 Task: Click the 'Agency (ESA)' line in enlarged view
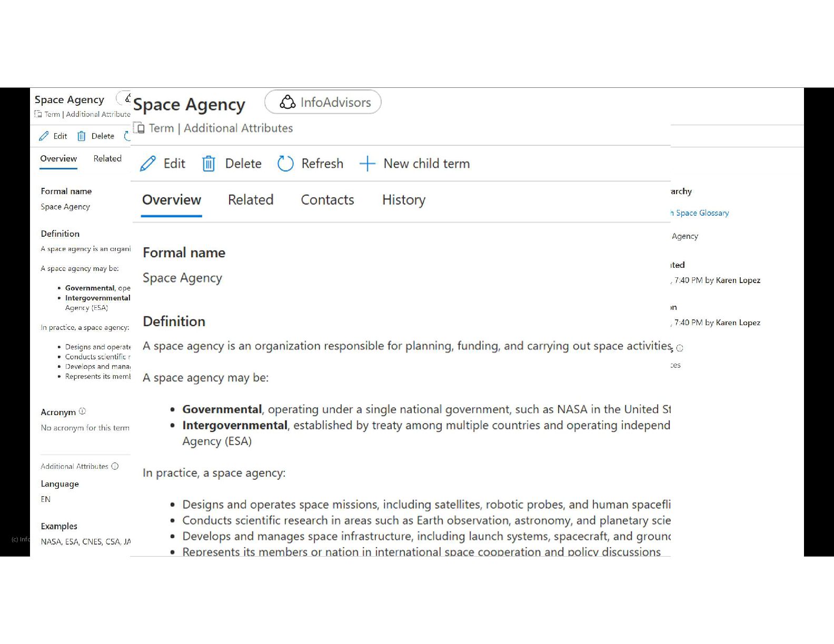pos(217,441)
